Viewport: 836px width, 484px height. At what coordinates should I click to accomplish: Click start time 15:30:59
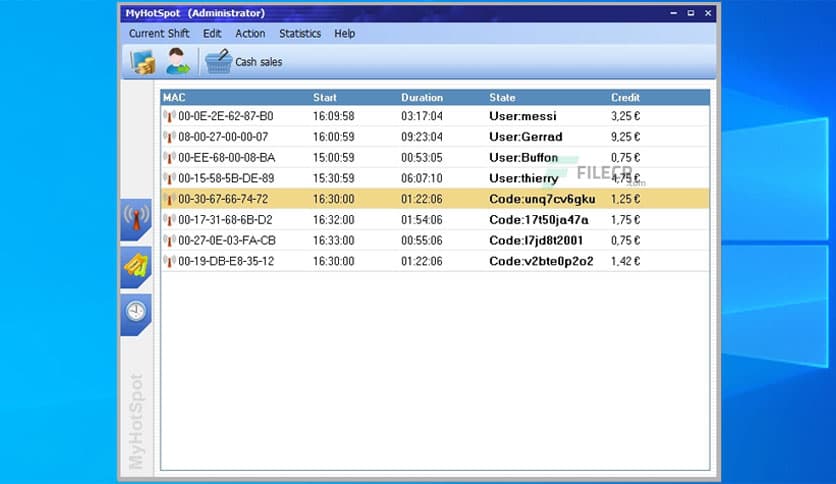coord(334,179)
